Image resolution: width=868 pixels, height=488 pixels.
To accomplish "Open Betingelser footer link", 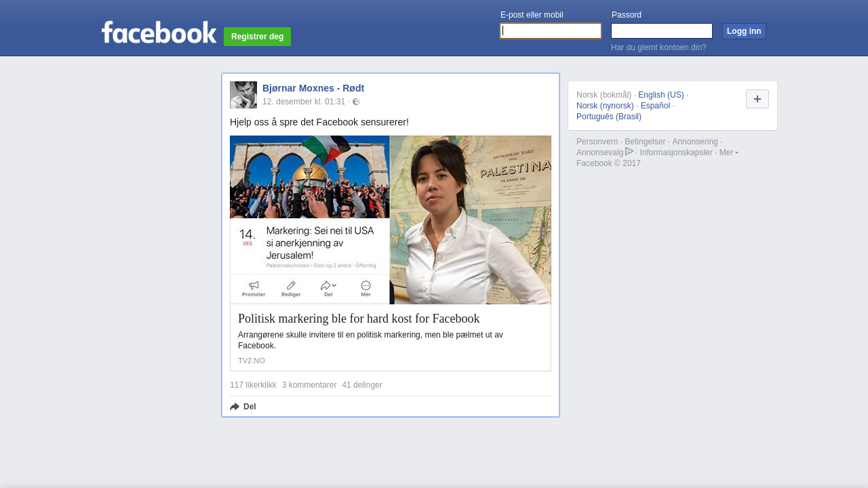I will coord(645,142).
